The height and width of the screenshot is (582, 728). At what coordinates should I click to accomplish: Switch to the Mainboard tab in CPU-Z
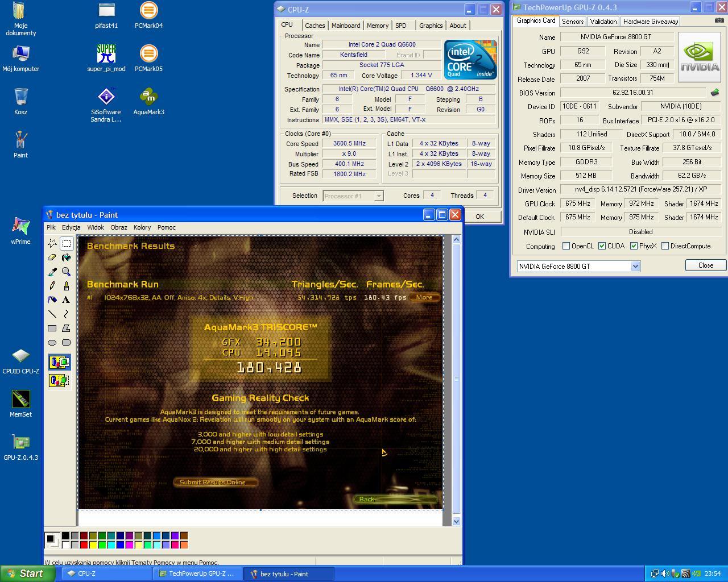click(x=346, y=26)
